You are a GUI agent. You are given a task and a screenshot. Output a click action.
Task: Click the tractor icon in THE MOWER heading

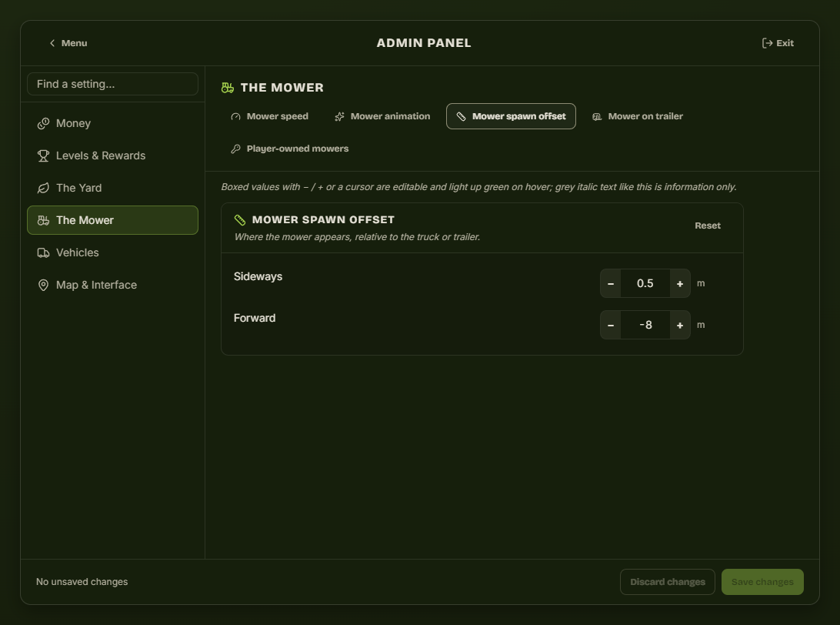click(228, 88)
